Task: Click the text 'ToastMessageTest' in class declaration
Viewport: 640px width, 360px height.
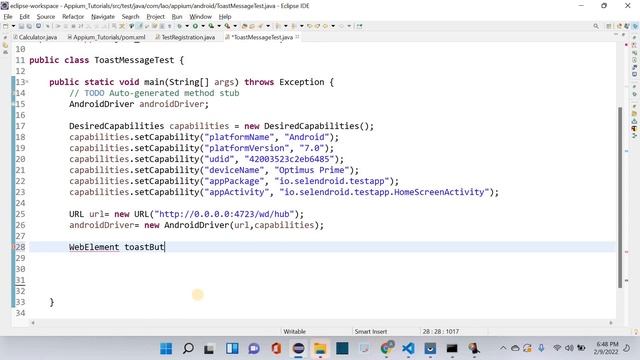Action: tap(134, 60)
